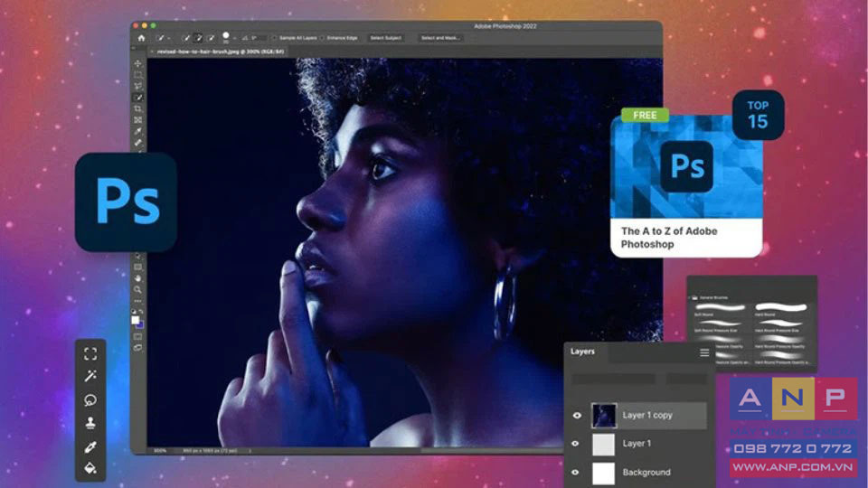
Task: Click the Select and Mask button
Action: tap(440, 38)
